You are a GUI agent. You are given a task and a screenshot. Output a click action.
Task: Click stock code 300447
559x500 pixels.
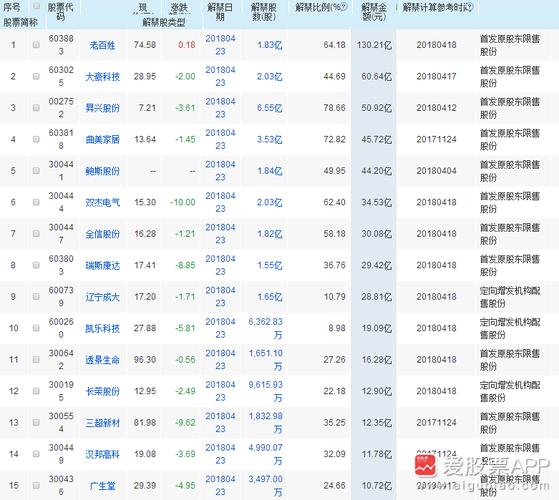[61, 233]
